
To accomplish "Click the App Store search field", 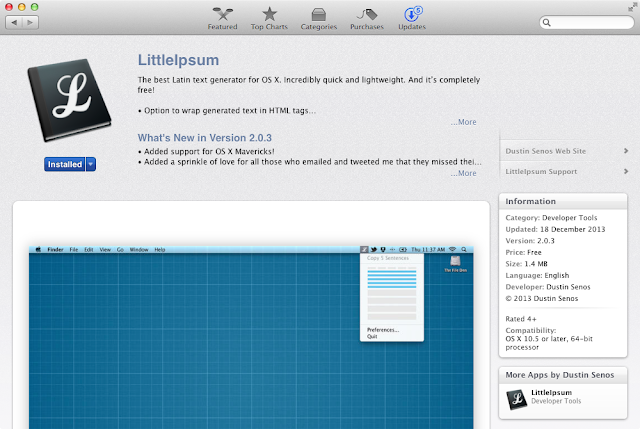I will coord(587,22).
